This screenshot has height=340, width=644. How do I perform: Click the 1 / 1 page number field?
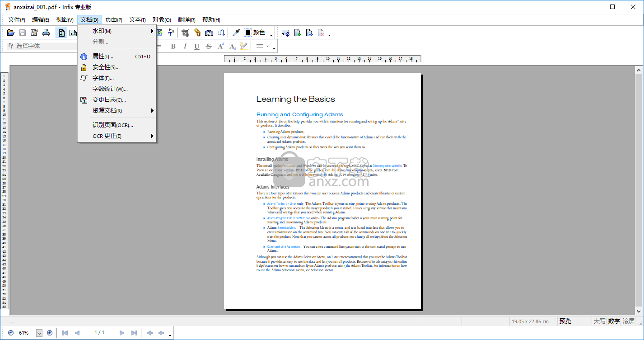[99, 333]
